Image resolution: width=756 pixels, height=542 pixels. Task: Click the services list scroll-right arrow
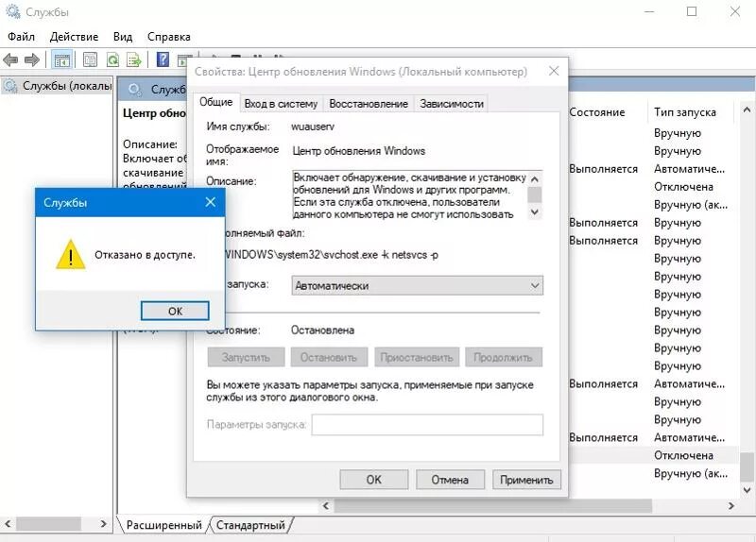tap(730, 506)
